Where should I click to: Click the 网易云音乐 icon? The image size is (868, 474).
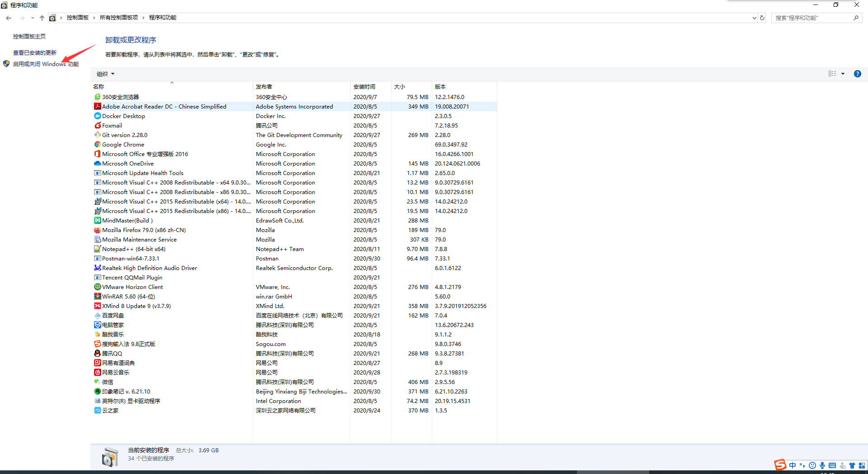click(x=97, y=372)
